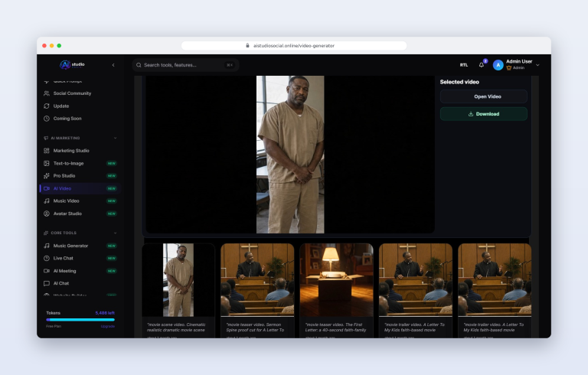588x375 pixels.
Task: Click the Upgrade link
Action: (x=108, y=326)
